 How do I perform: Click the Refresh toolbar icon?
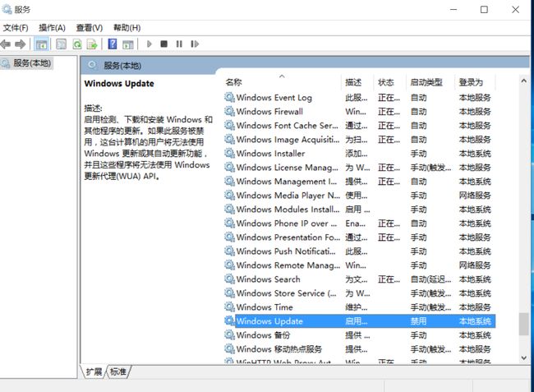tap(77, 44)
